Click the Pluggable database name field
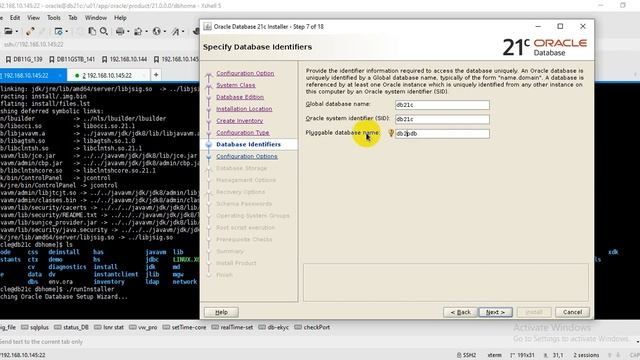The height and width of the screenshot is (360, 640). click(x=442, y=133)
